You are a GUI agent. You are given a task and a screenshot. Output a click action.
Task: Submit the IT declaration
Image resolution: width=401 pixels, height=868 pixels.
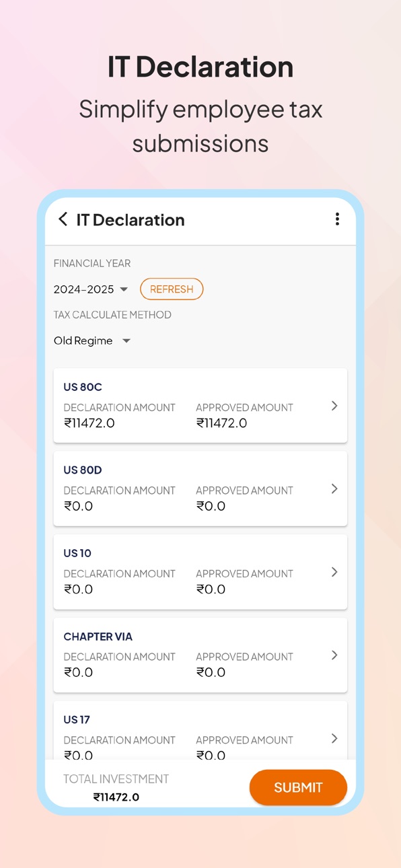click(298, 787)
